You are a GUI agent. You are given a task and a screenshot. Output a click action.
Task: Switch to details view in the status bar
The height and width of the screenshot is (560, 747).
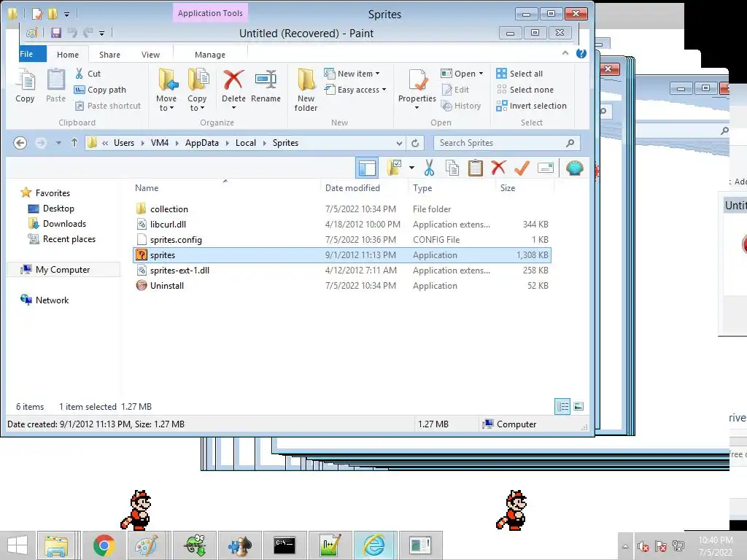click(562, 407)
